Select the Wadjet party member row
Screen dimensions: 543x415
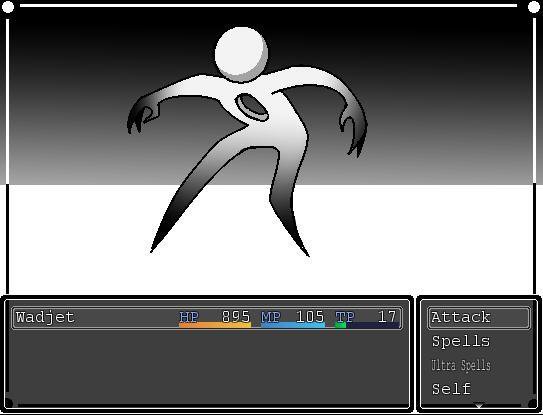tap(207, 317)
